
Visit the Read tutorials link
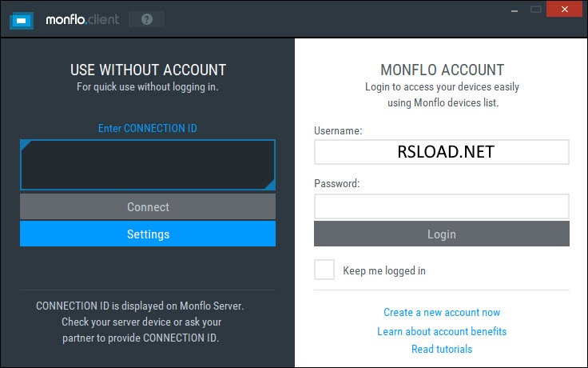442,349
